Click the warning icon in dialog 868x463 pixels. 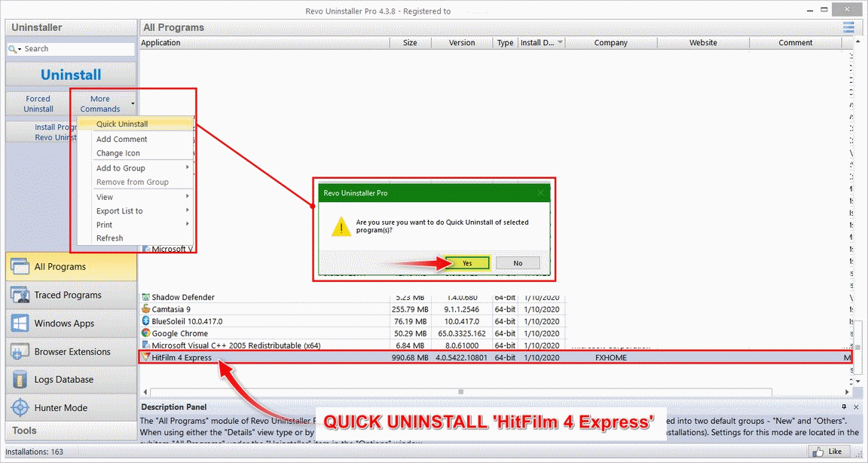pyautogui.click(x=341, y=226)
